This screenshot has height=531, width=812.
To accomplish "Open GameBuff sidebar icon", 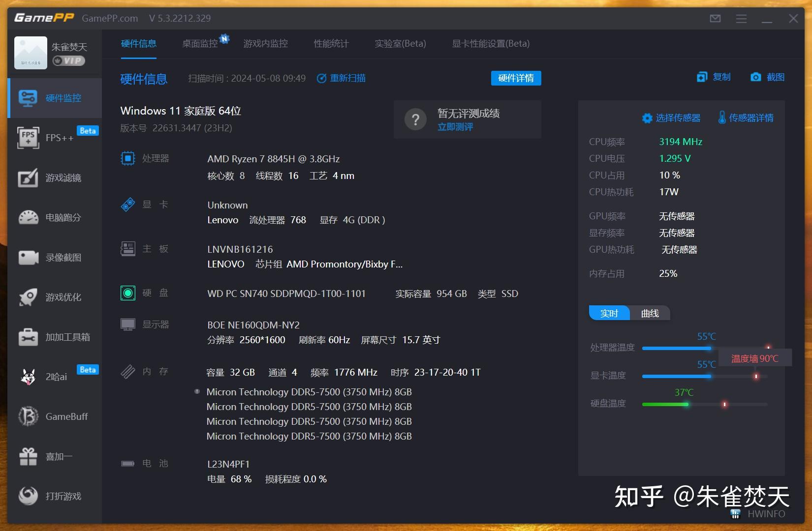I will click(x=28, y=416).
